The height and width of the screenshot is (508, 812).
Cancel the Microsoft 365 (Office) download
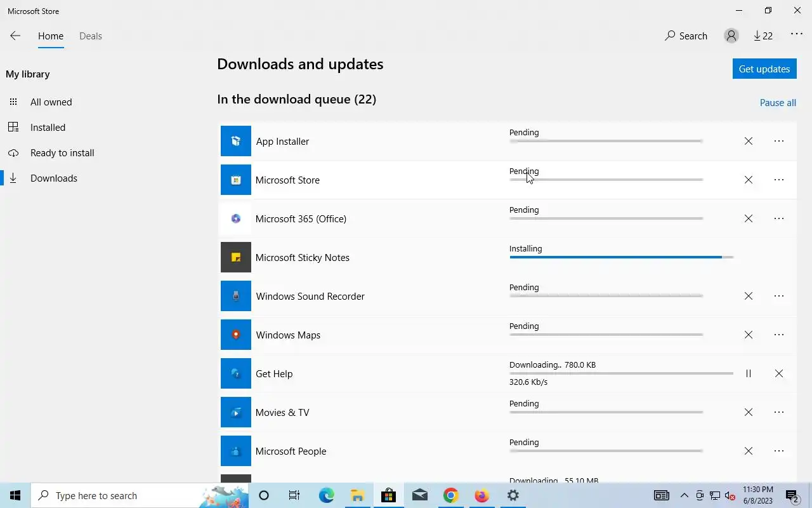tap(749, 218)
